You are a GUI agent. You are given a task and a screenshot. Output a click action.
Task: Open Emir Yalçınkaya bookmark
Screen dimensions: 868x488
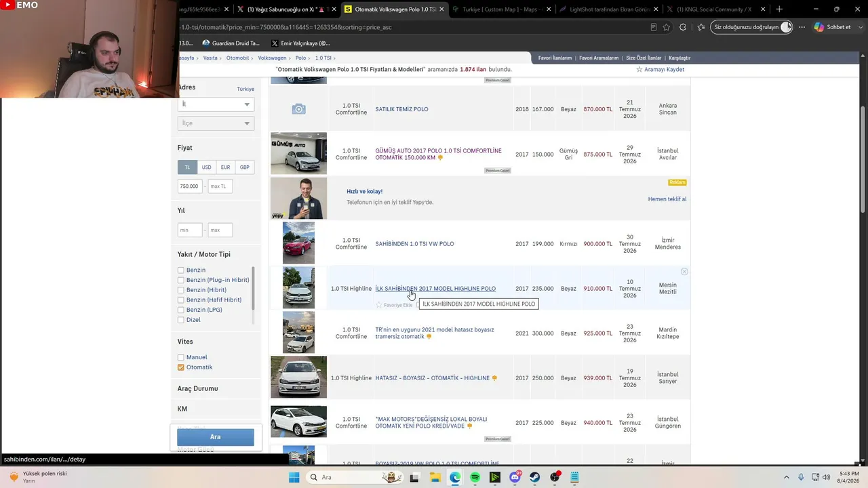click(x=300, y=43)
